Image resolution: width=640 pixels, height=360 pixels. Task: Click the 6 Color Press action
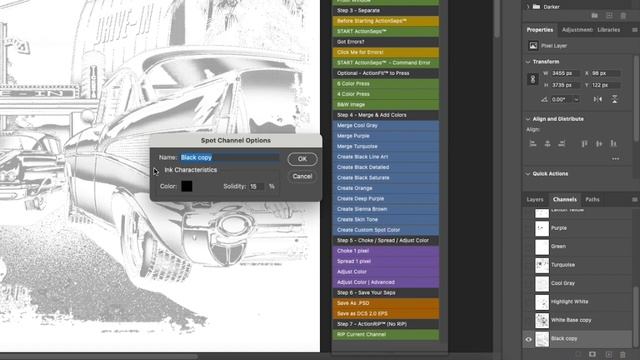pyautogui.click(x=386, y=84)
